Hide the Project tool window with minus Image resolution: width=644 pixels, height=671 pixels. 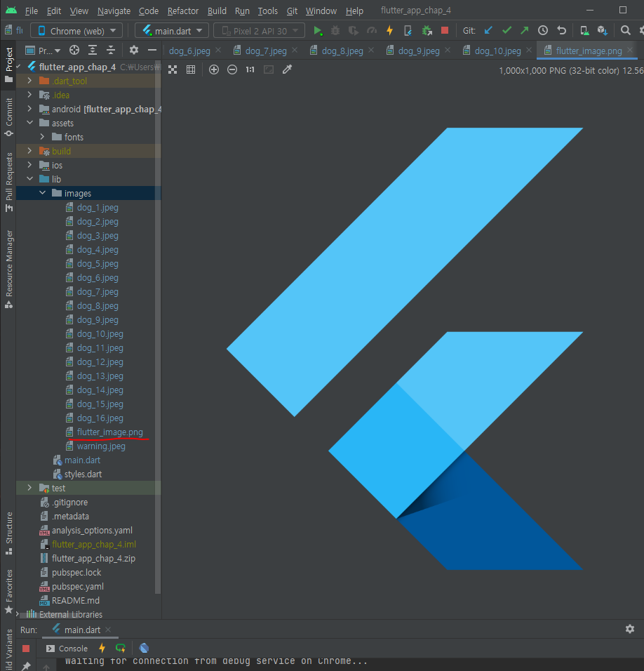click(152, 50)
